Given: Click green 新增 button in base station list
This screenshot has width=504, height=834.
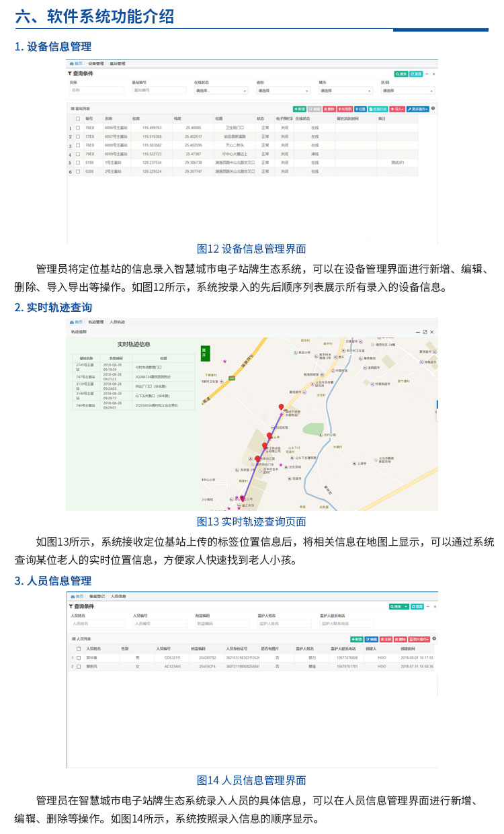Looking at the screenshot, I should pos(300,108).
